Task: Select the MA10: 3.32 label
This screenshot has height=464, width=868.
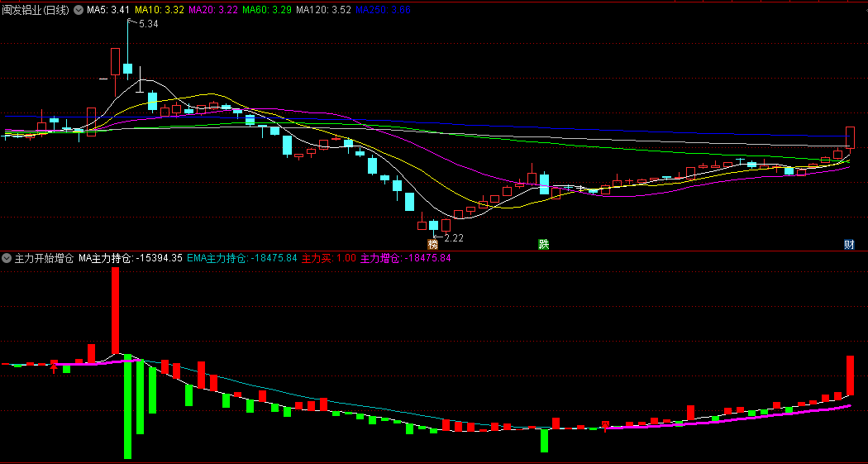Action: [160, 10]
